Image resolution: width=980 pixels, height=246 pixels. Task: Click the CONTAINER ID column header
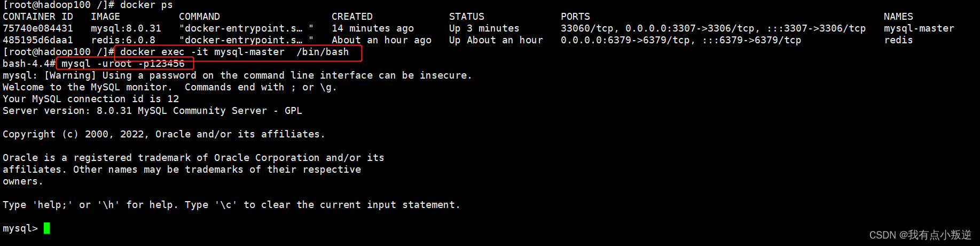(x=38, y=17)
